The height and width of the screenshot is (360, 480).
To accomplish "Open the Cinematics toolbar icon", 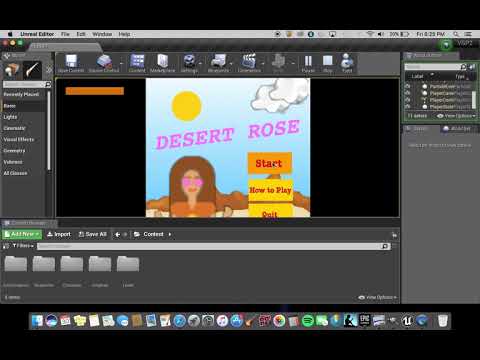I will pos(249,63).
